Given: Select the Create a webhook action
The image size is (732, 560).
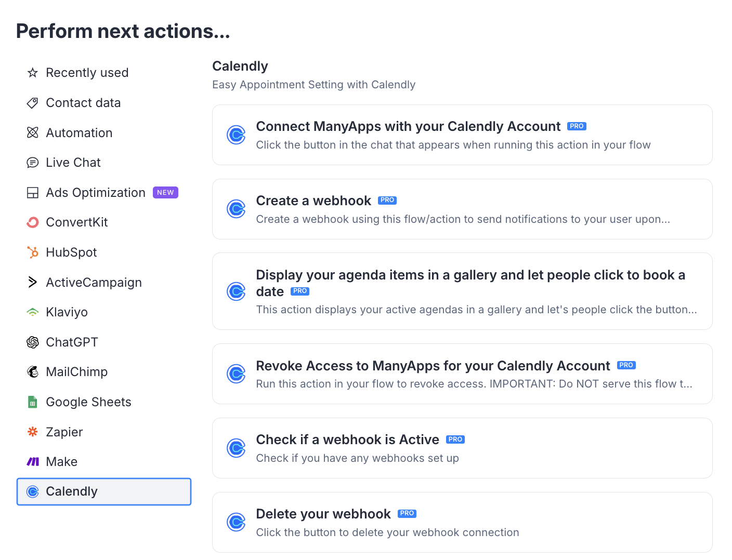Looking at the screenshot, I should 462,209.
